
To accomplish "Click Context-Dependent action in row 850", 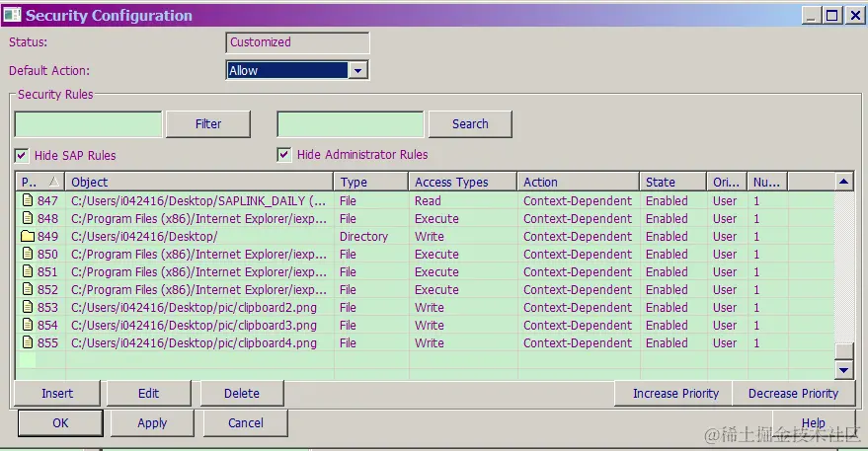I will tap(578, 254).
